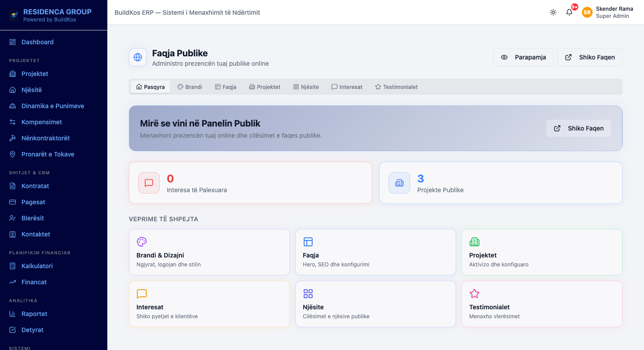Image resolution: width=644 pixels, height=350 pixels.
Task: Go to the Njësite tab
Action: [x=306, y=87]
